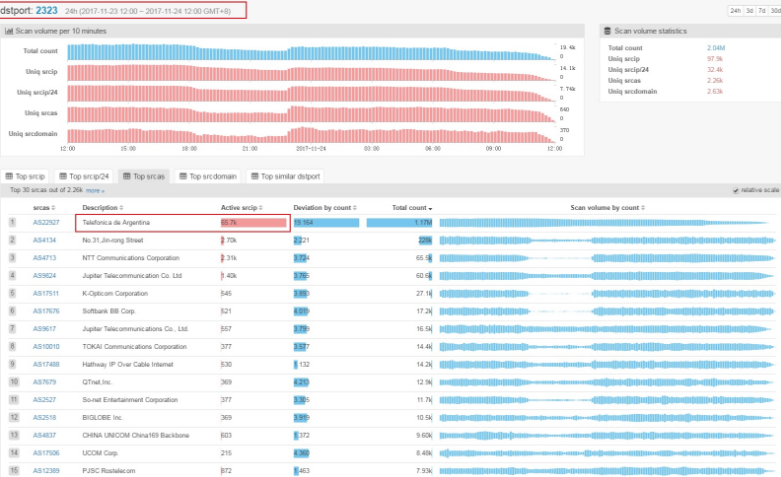Click the 'more' link under the tabs

point(94,190)
